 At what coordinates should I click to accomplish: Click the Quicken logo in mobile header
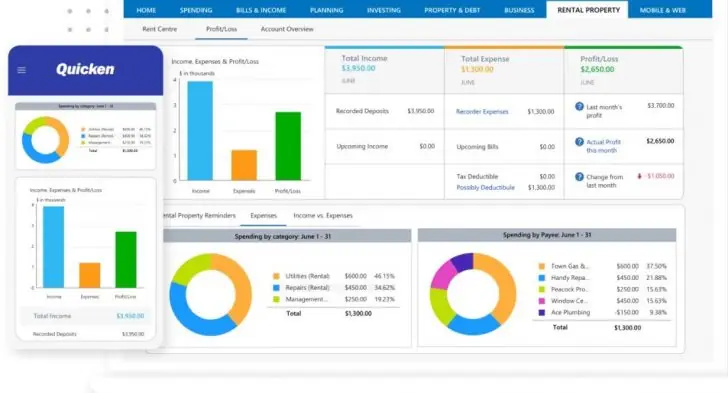click(x=85, y=69)
